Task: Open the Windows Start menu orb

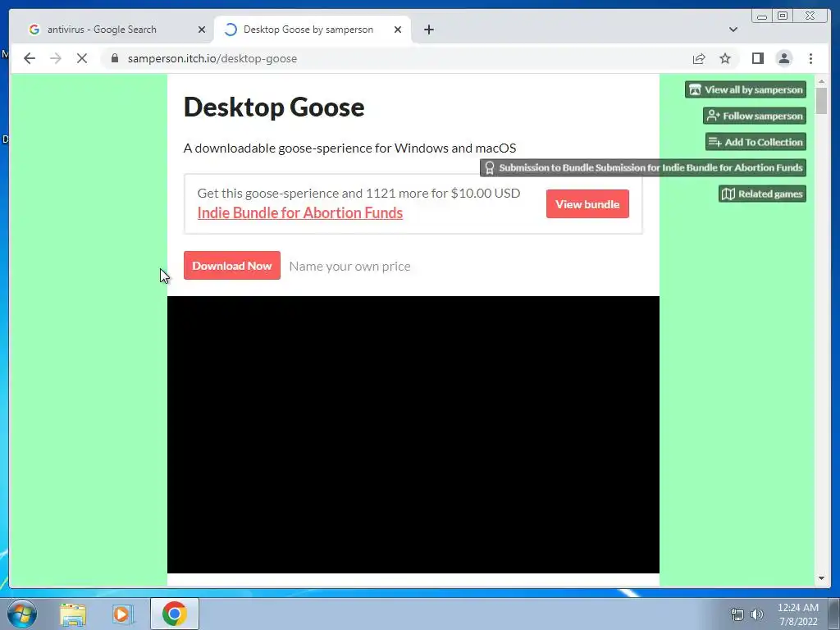Action: click(22, 614)
